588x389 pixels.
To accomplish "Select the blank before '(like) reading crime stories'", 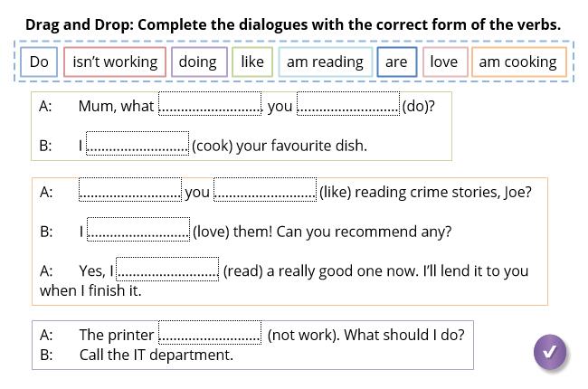I will coord(265,189).
